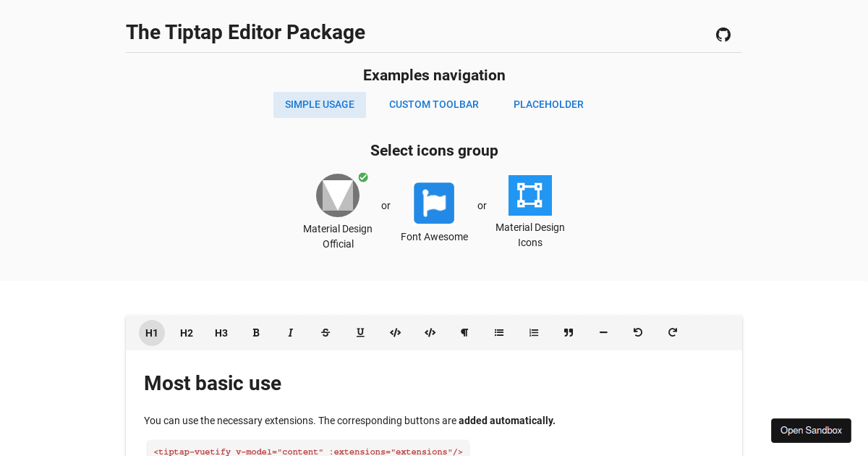Redo the last editor action
The width and height of the screenshot is (868, 456).
point(673,332)
